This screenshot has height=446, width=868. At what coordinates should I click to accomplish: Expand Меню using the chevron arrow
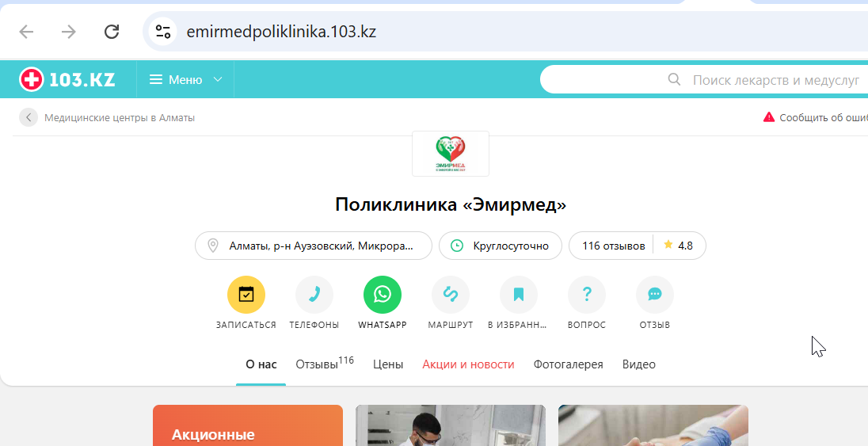click(218, 80)
